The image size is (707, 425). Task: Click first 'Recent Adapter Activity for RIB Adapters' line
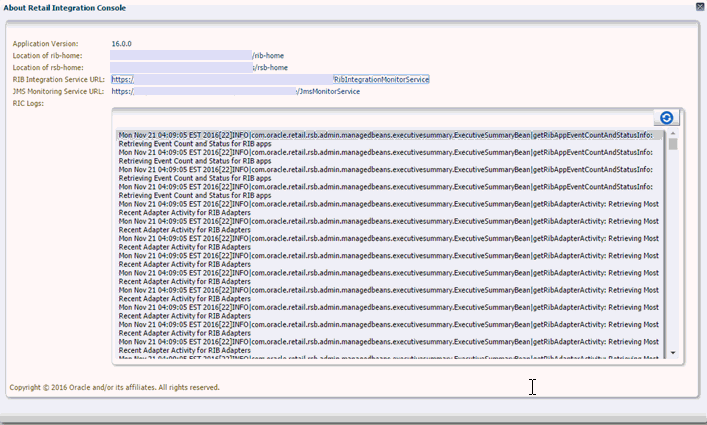184,212
